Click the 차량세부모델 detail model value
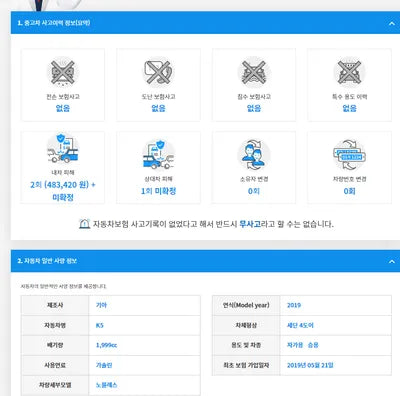400x396 pixels. [107, 385]
